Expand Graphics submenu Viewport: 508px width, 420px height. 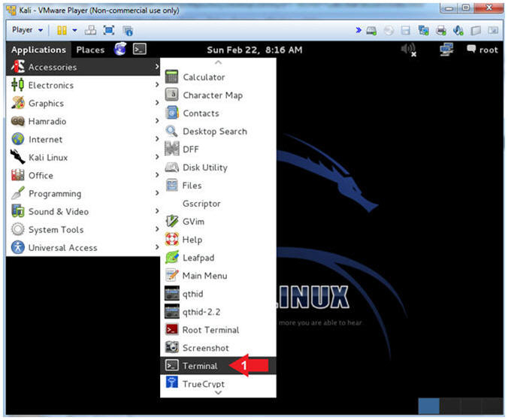[83, 103]
